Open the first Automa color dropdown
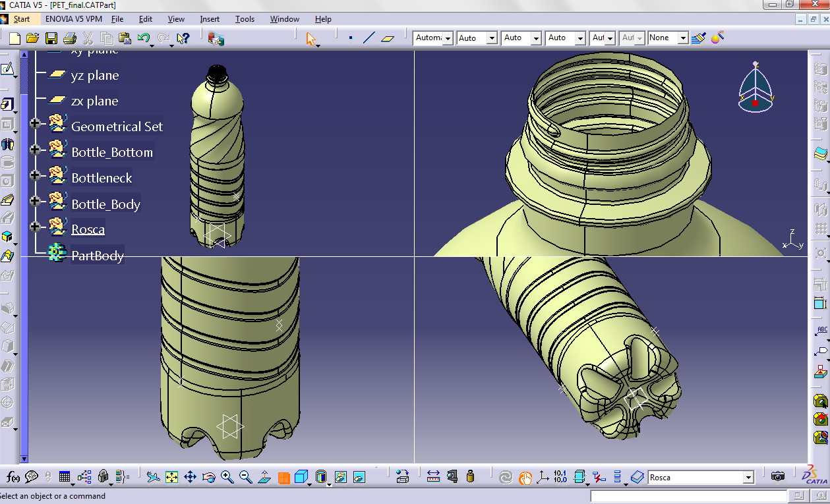Image resolution: width=830 pixels, height=504 pixels. click(x=448, y=38)
